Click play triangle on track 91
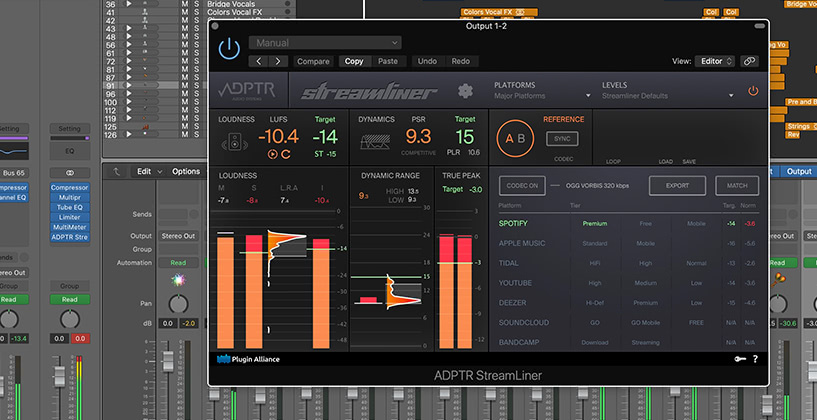Screen dimensions: 817x420 point(128,85)
